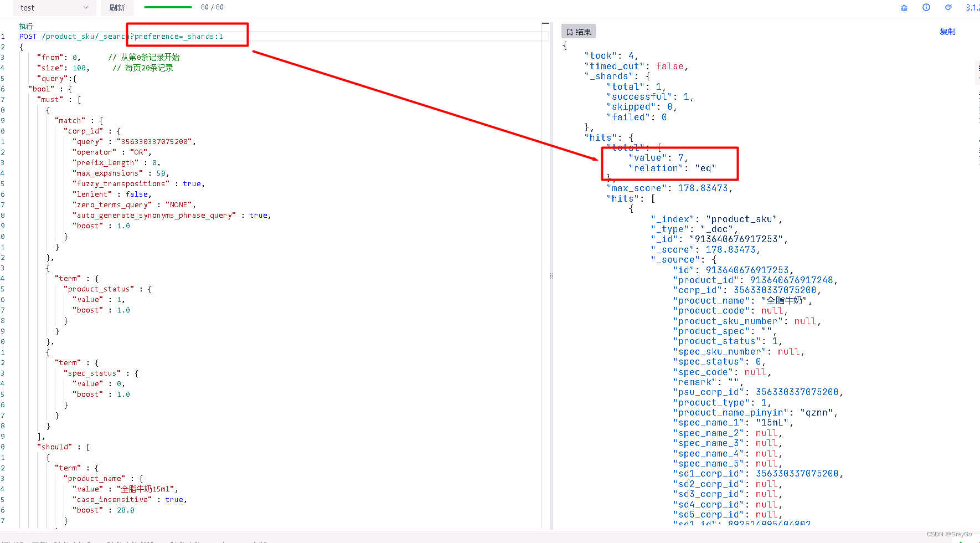
Task: Click the "zero_terms_query" : "NONE" line
Action: [134, 205]
